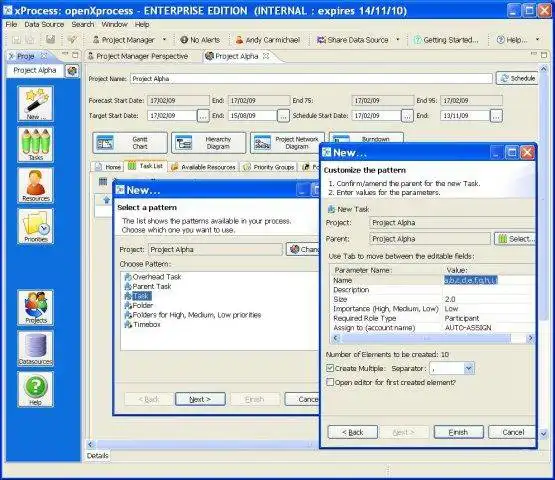Open Tasks pencils icon in sidebar
Viewport: 555px width, 480px height.
(35, 144)
